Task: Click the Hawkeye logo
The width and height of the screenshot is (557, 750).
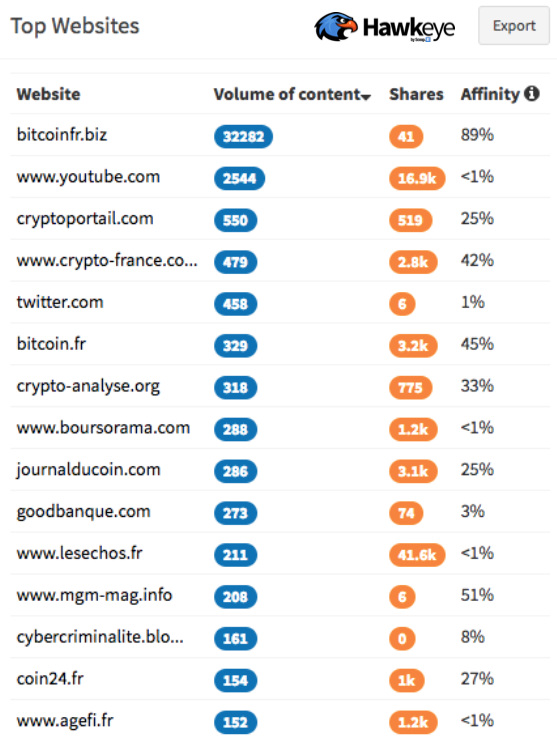Action: point(384,27)
